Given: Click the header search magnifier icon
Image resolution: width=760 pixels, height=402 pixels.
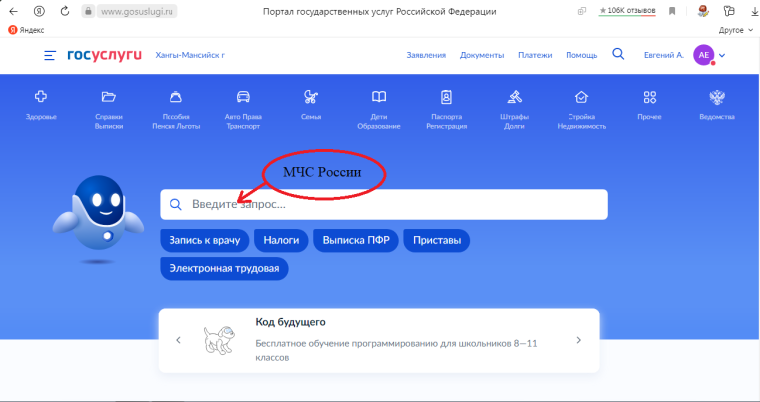Looking at the screenshot, I should 618,54.
